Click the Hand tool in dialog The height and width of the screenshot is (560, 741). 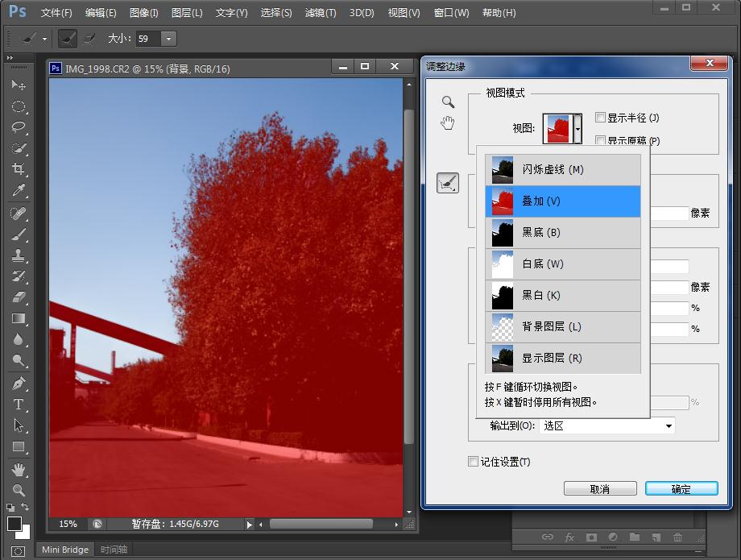coord(448,122)
